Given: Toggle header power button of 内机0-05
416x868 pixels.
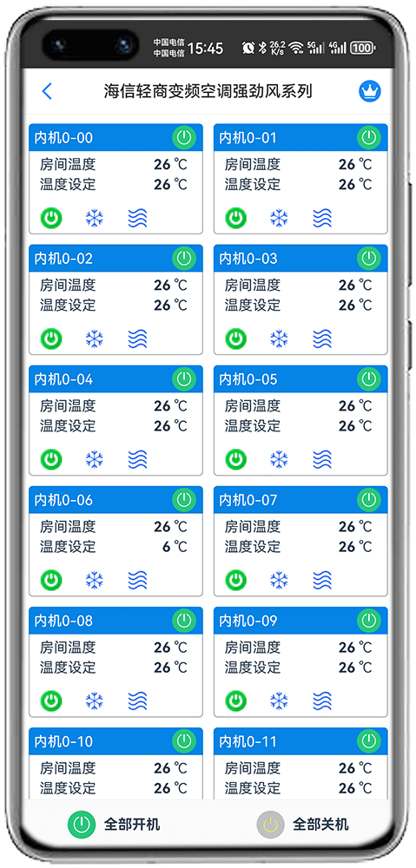Looking at the screenshot, I should tap(369, 379).
